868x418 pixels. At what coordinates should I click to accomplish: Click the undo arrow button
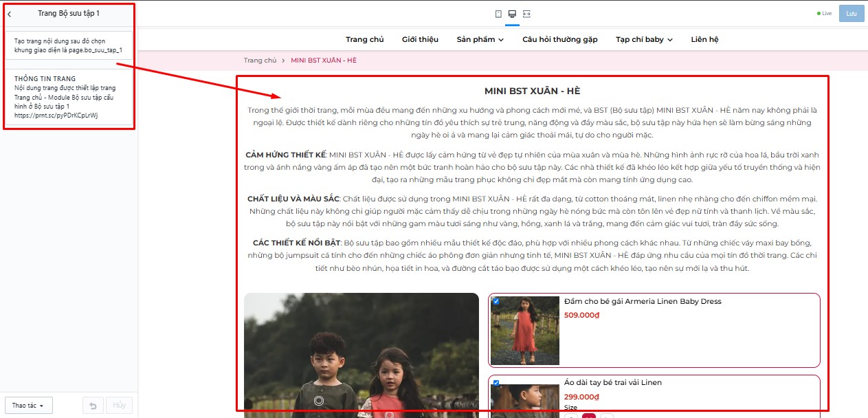93,406
